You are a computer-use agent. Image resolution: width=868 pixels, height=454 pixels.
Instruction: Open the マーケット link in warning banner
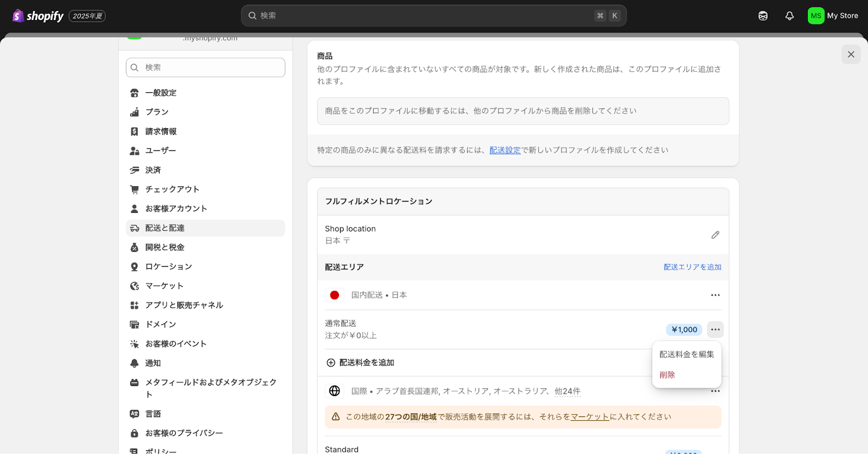[x=590, y=417]
